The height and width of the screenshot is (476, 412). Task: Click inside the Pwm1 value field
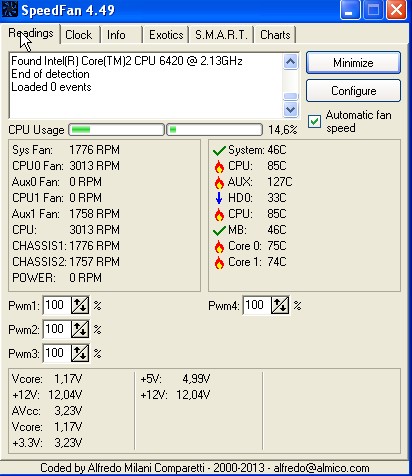click(57, 305)
